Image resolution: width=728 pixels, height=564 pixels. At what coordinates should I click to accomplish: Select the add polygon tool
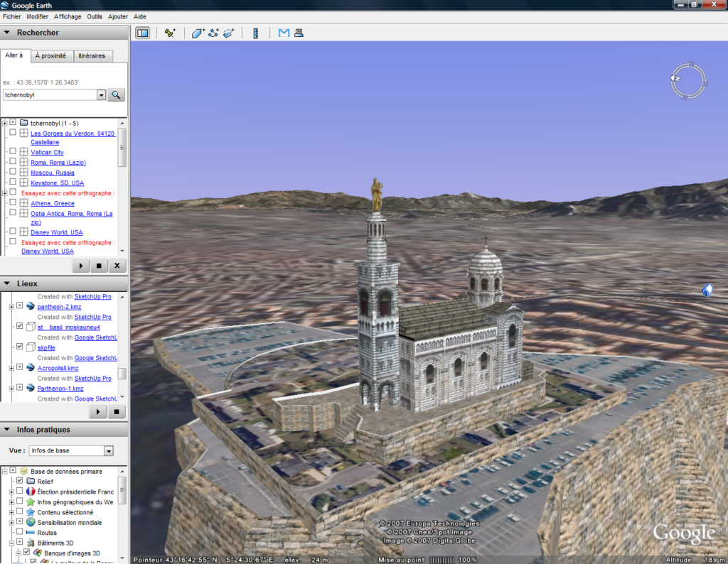click(198, 33)
